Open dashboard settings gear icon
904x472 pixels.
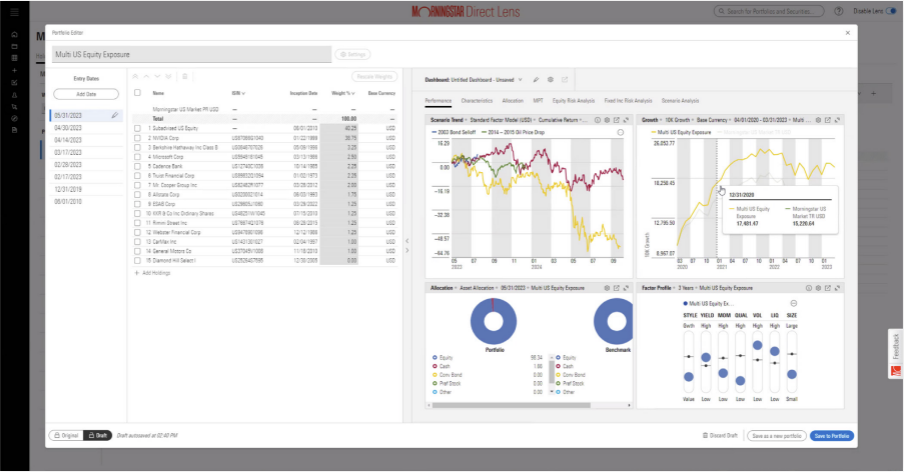(551, 78)
